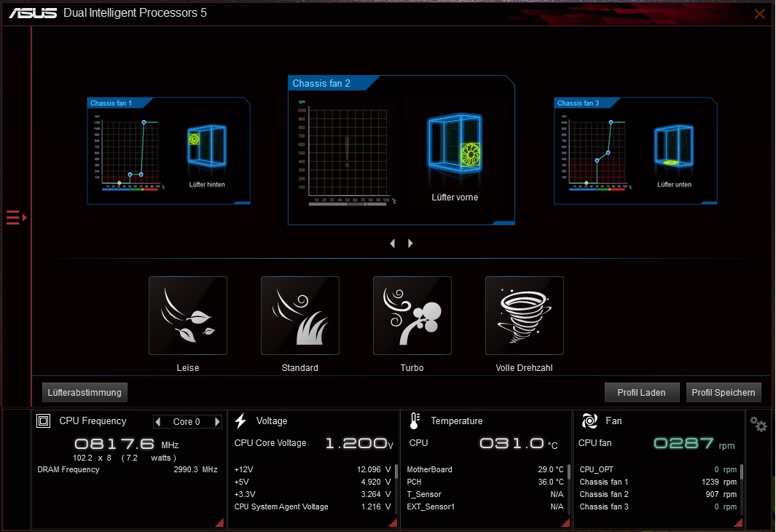
Task: Click the MotherBoard temperature row
Action: click(485, 469)
